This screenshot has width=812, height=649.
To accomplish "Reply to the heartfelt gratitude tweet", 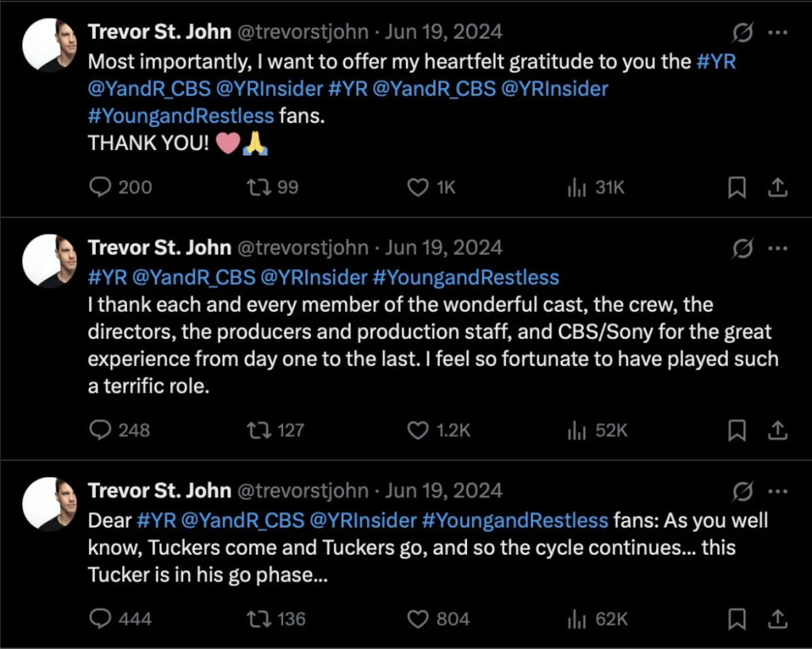I will [x=99, y=187].
